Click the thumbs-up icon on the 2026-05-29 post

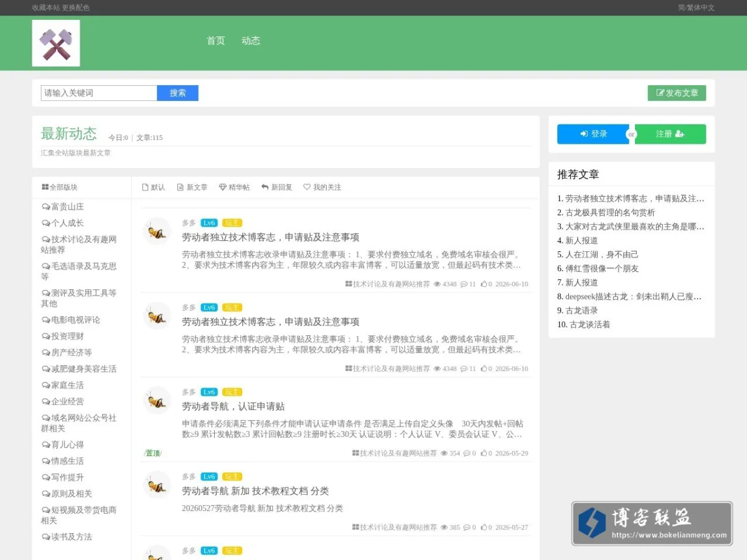pos(484,454)
